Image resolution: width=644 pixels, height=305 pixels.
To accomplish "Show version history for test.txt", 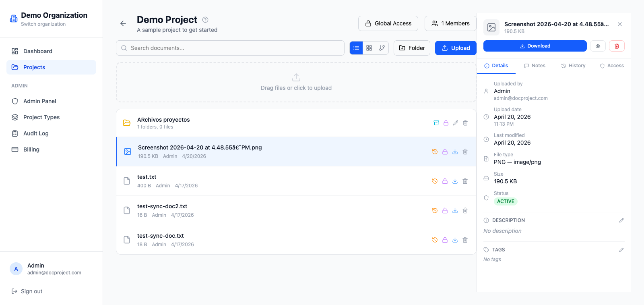I will tap(435, 181).
